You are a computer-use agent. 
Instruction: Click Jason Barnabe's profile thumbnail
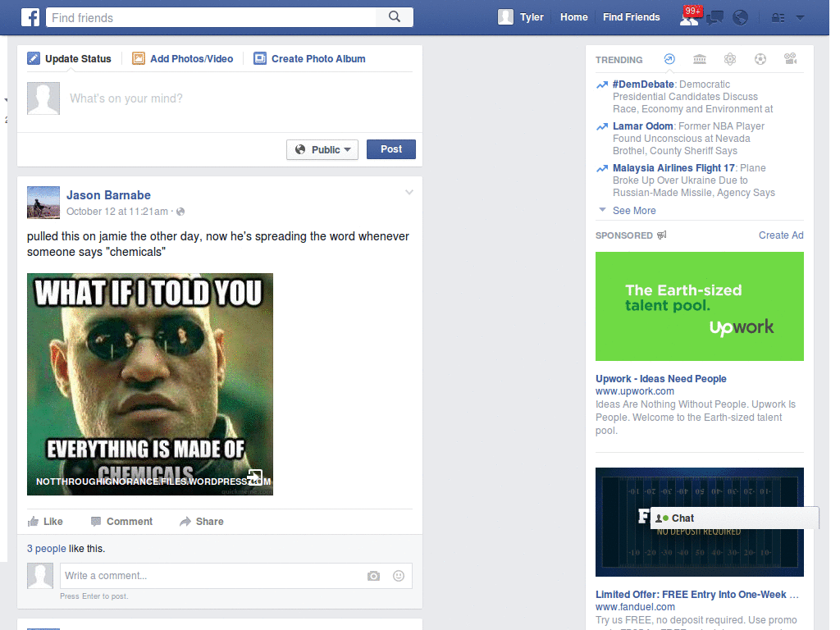pyautogui.click(x=43, y=203)
